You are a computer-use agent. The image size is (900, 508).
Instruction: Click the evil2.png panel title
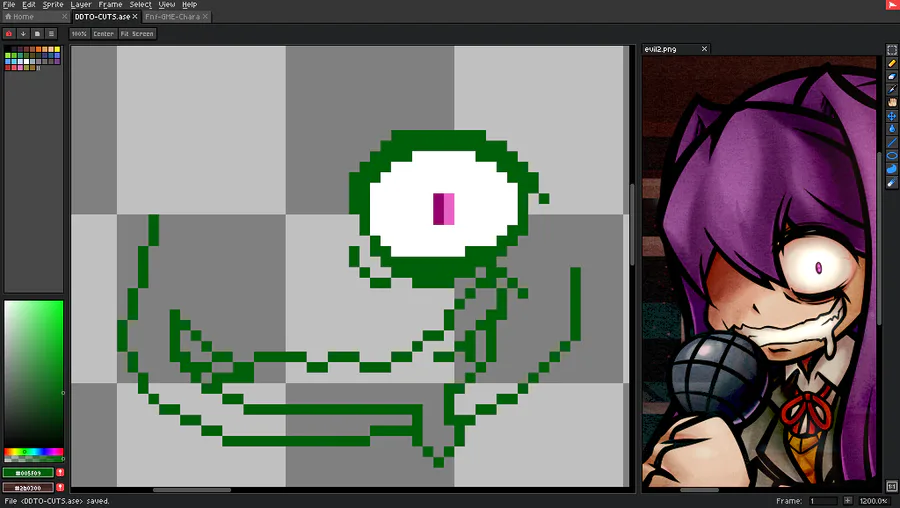(660, 49)
